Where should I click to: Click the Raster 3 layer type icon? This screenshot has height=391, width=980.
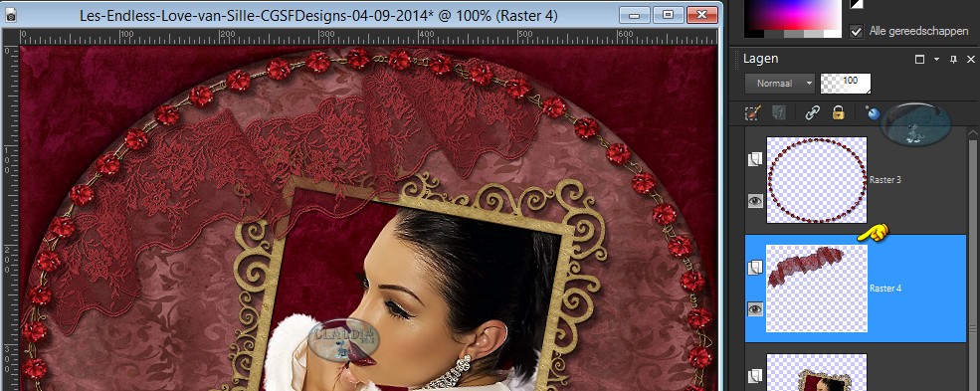click(755, 159)
